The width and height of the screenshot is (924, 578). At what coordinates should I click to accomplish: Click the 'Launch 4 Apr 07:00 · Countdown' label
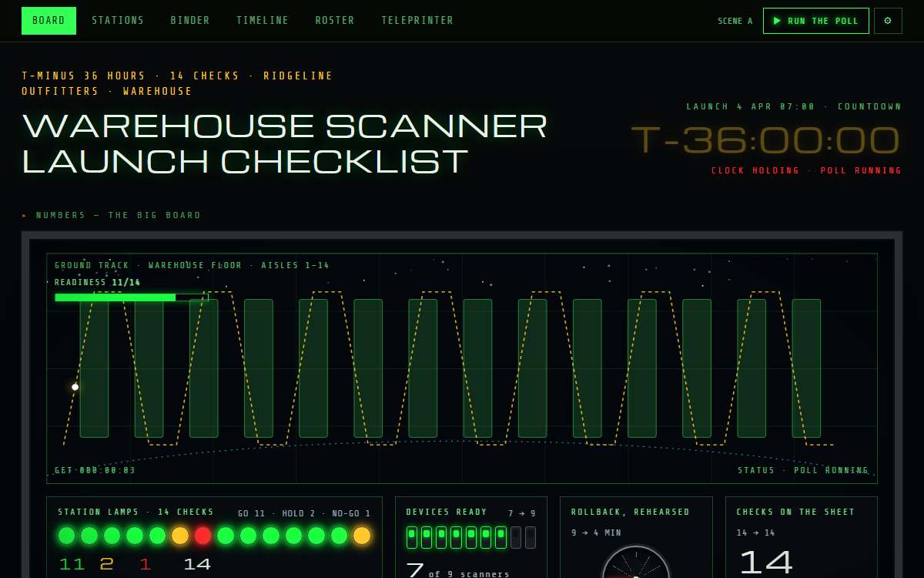tap(794, 107)
